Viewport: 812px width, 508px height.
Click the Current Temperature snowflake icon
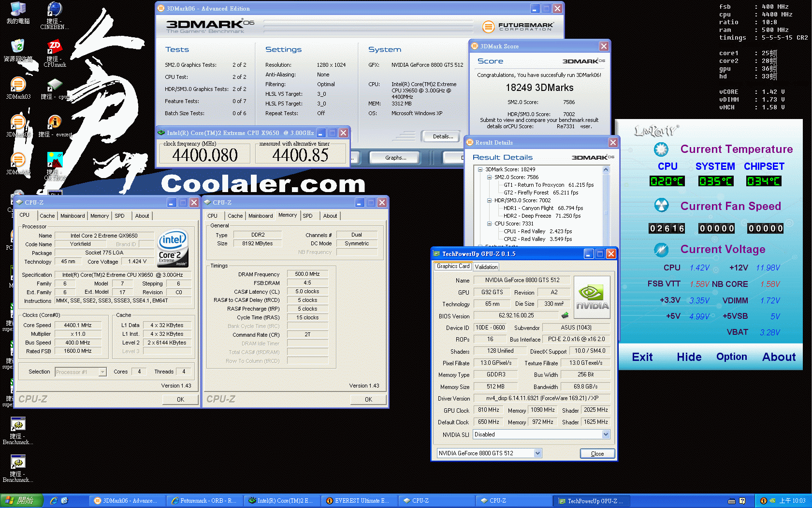pos(661,149)
